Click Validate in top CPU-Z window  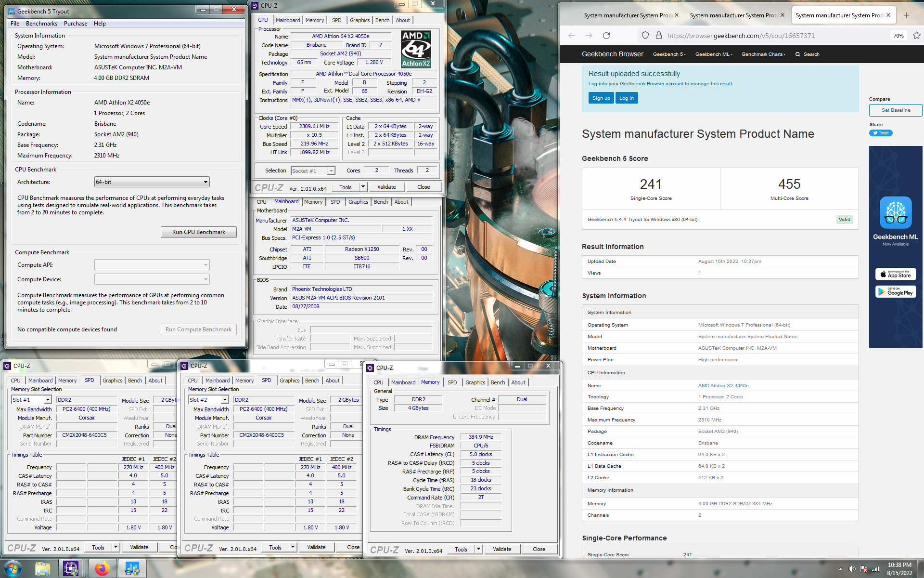coord(386,187)
